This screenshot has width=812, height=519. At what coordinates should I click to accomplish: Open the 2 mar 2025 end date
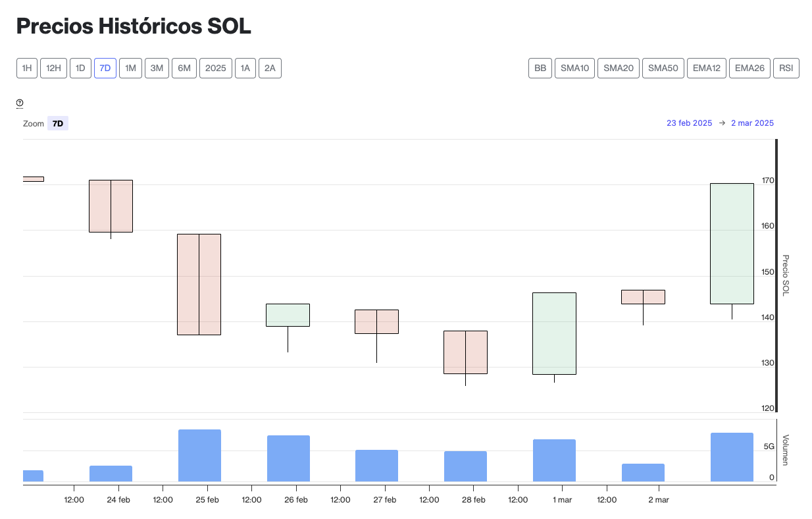pos(752,123)
